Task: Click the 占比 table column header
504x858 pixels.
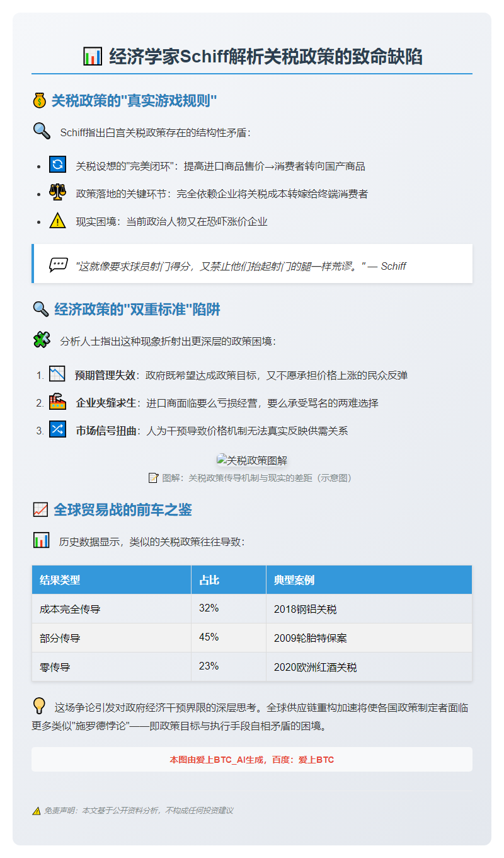Action: click(229, 580)
